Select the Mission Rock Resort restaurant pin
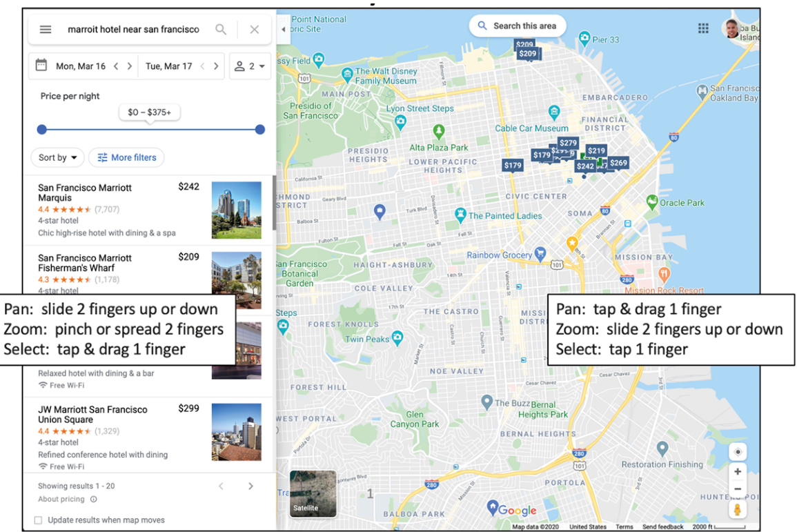797x532 pixels. pyautogui.click(x=664, y=275)
